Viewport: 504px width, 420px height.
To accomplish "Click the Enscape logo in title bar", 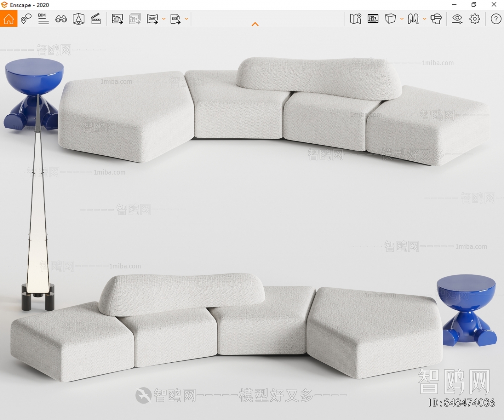I will [4, 5].
